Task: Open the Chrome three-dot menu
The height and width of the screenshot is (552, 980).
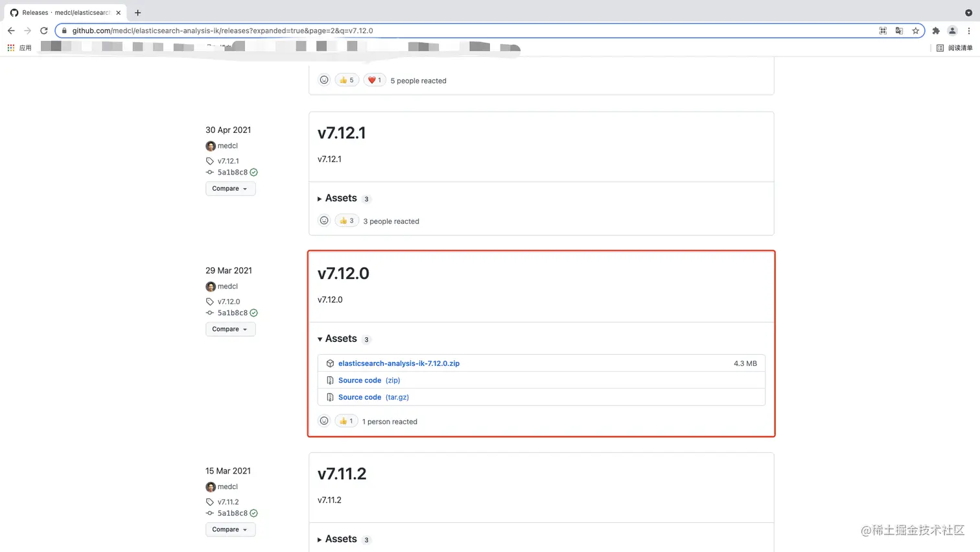Action: pos(969,30)
